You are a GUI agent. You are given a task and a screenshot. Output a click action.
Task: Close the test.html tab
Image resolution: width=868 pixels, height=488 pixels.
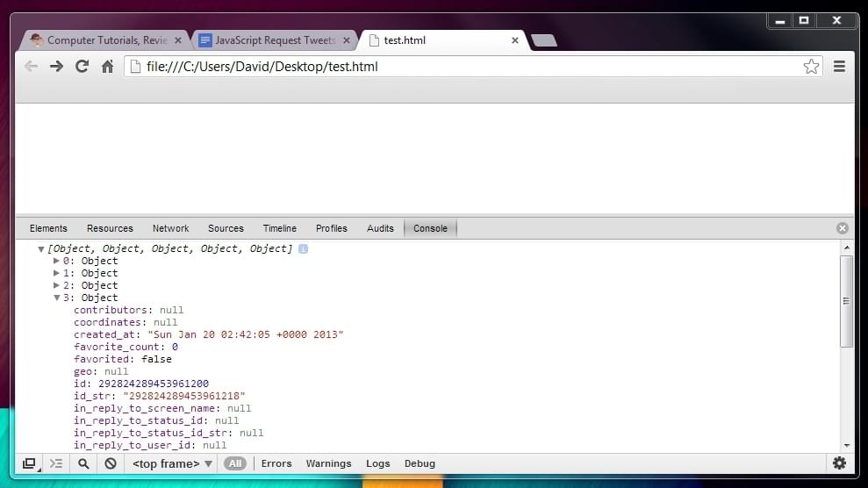(x=515, y=40)
